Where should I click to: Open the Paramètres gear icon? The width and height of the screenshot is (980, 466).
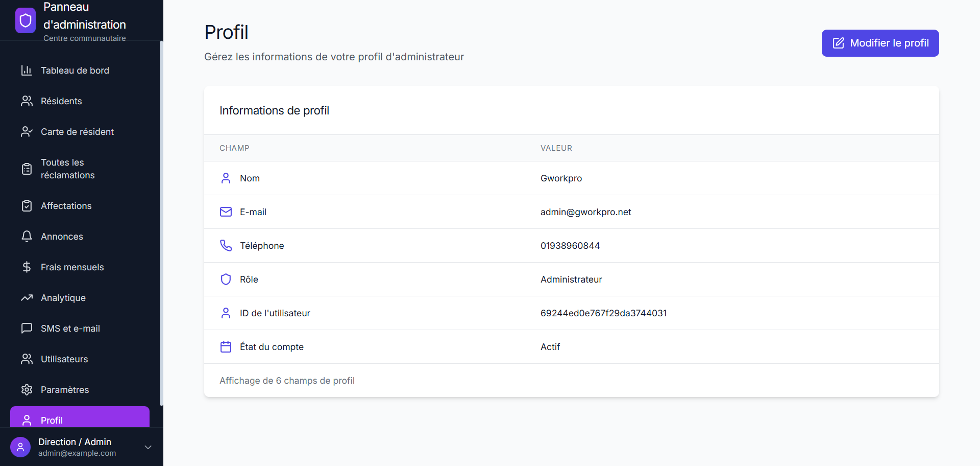27,389
